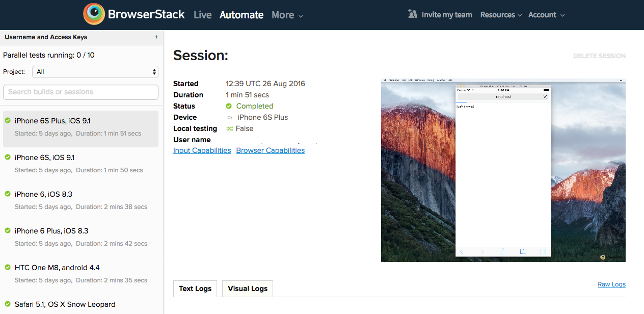Go to Live in the top navigation
The height and width of the screenshot is (314, 644).
point(202,15)
